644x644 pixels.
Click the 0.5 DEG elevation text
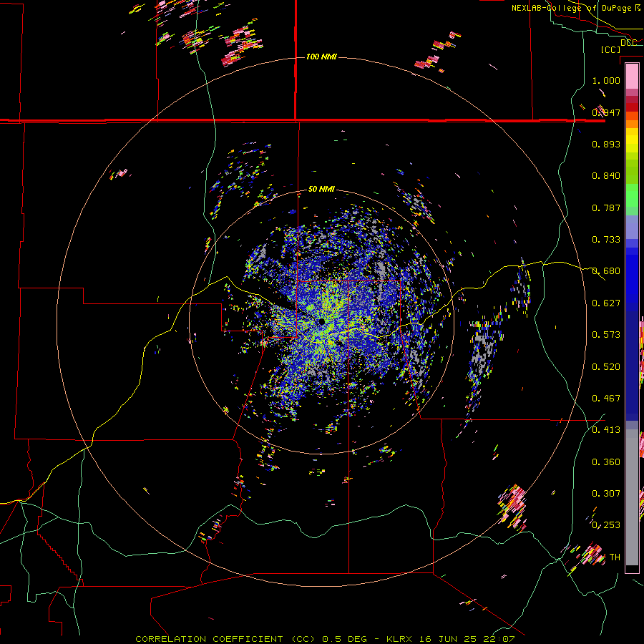click(x=345, y=639)
